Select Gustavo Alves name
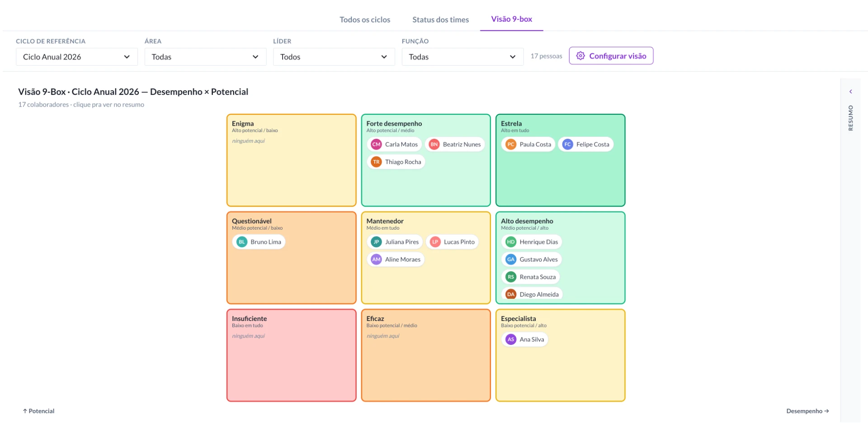Viewport: 868px width, 434px height. (x=538, y=259)
